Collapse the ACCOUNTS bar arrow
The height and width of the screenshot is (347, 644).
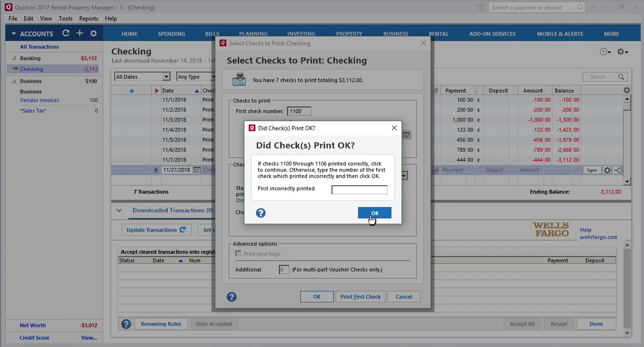14,34
